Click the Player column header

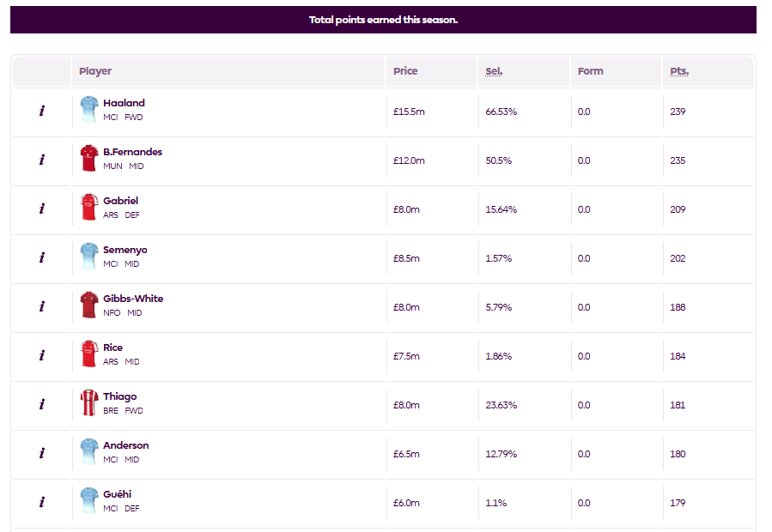(x=95, y=71)
